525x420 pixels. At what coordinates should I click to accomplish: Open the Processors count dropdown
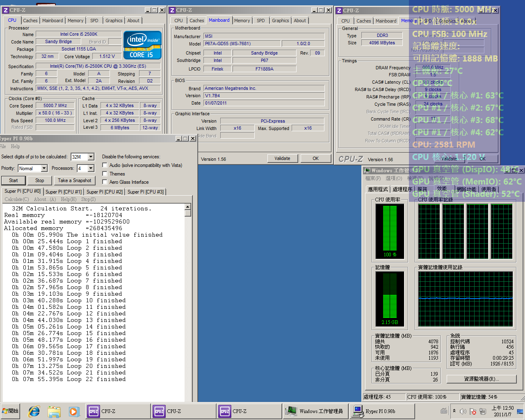click(91, 169)
